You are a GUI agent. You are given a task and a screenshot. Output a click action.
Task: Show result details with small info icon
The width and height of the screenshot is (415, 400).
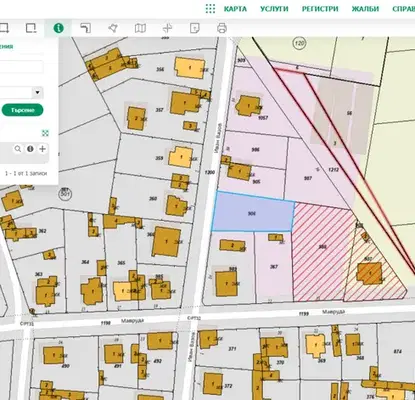30,149
